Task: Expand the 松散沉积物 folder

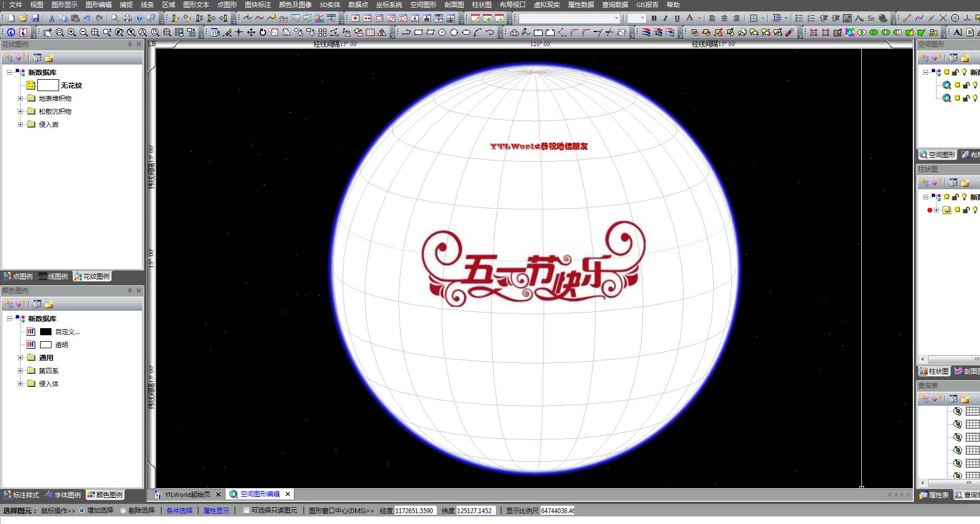Action: (21, 112)
